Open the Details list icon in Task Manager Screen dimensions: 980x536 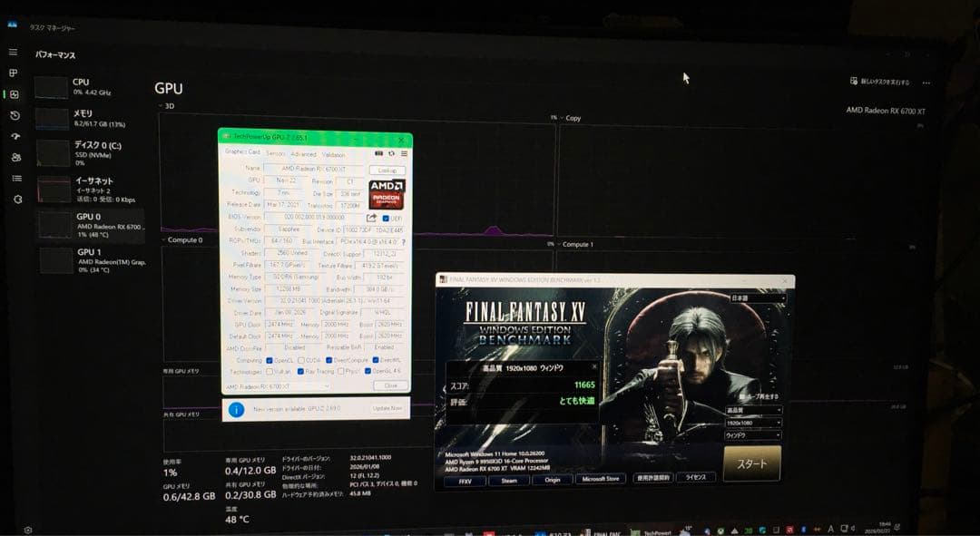[x=17, y=178]
